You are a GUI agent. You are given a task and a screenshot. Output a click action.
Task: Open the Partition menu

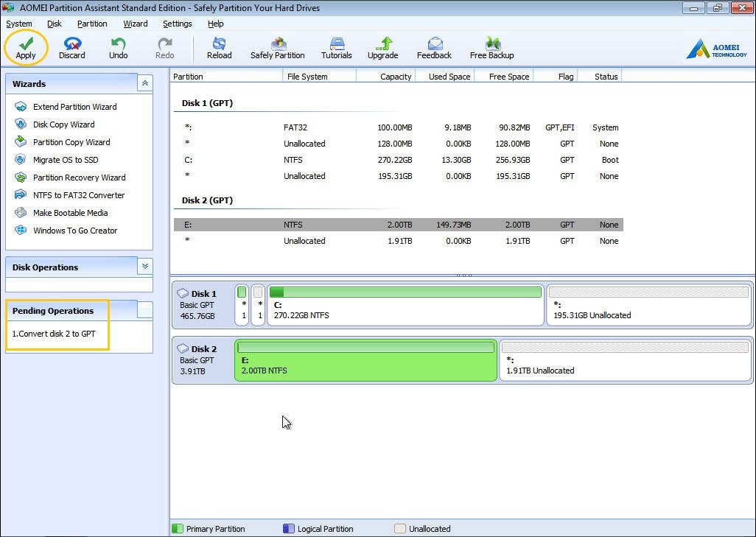pyautogui.click(x=92, y=24)
